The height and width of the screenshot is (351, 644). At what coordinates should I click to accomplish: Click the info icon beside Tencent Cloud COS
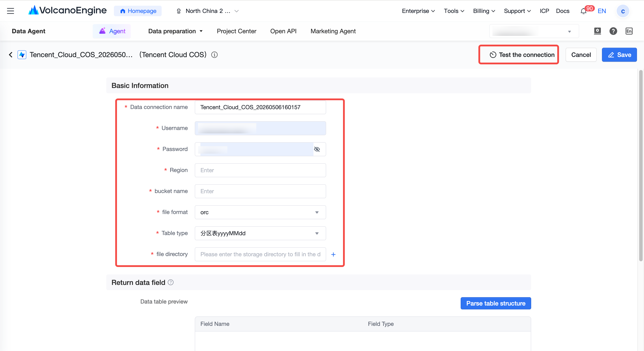pyautogui.click(x=214, y=55)
